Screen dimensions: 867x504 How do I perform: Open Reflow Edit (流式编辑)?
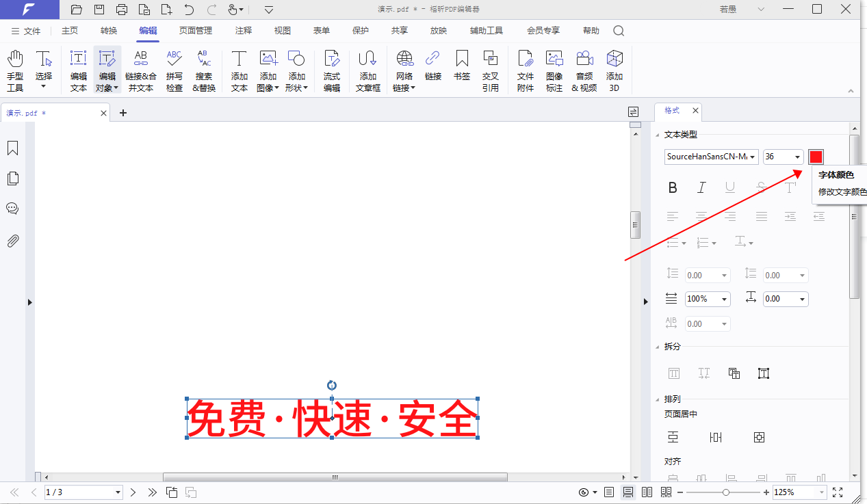pos(332,70)
